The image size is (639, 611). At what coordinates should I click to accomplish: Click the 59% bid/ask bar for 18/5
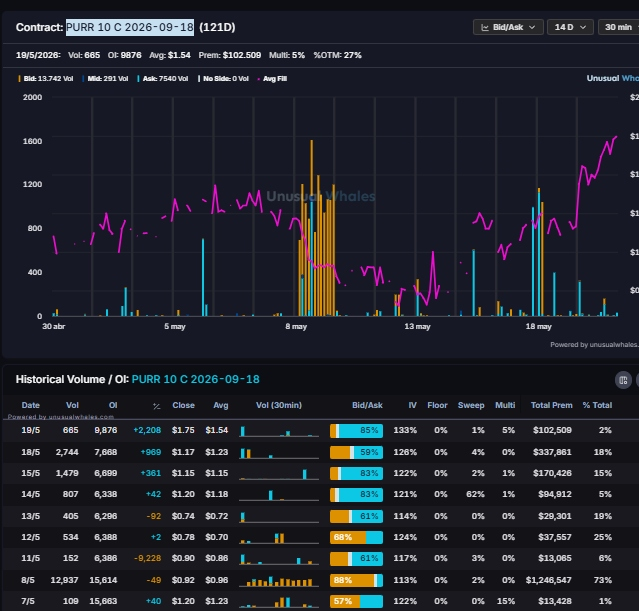pyautogui.click(x=357, y=452)
